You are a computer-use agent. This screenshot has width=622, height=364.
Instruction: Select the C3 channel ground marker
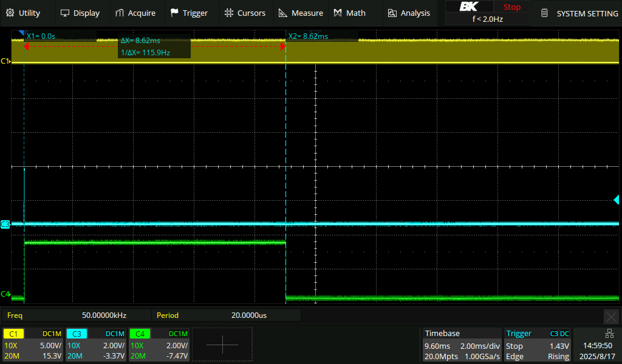(5, 224)
